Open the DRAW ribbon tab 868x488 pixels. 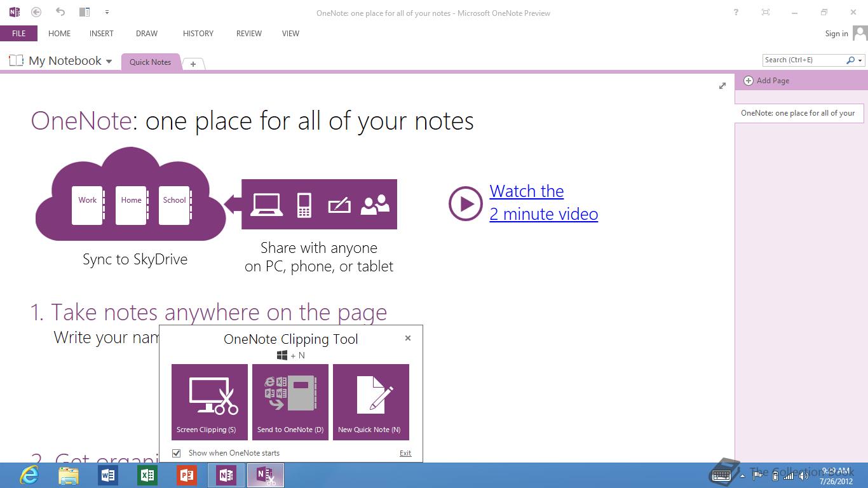147,34
